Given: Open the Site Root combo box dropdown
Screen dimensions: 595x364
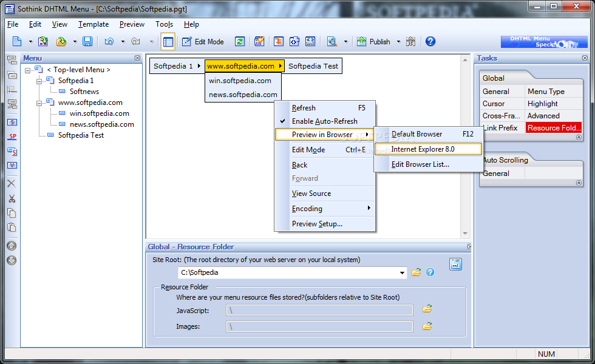Looking at the screenshot, I should click(402, 272).
